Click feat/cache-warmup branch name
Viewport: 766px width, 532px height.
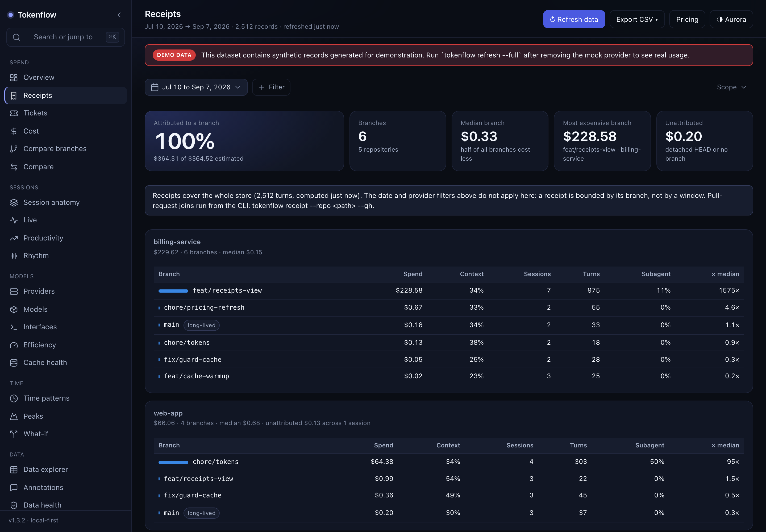196,376
